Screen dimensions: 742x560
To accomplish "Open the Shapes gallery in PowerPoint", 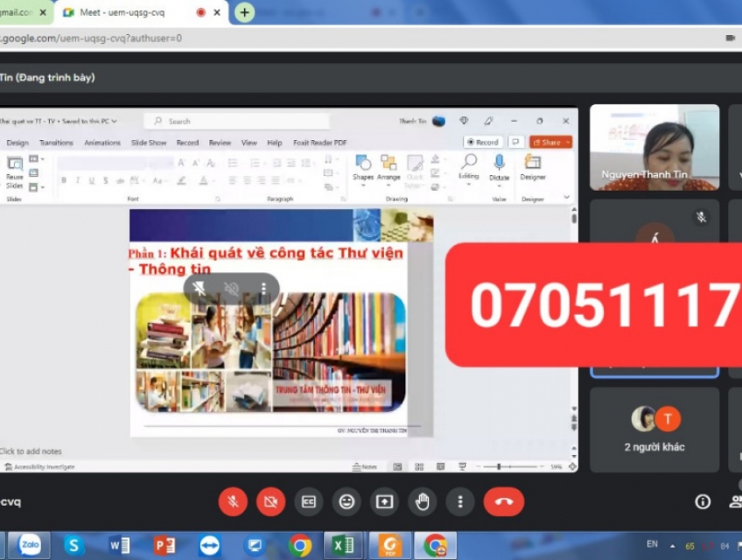I will click(x=363, y=167).
